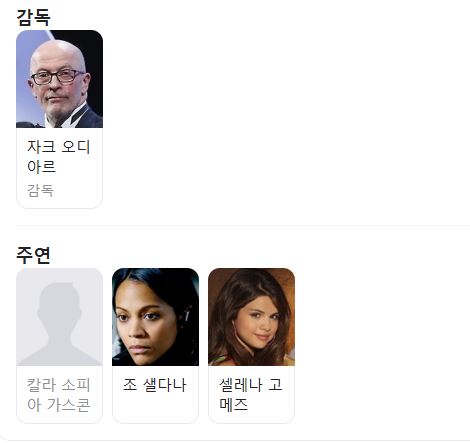Open the 셀레나 고메즈 cast photo
The image size is (470, 443).
(251, 317)
